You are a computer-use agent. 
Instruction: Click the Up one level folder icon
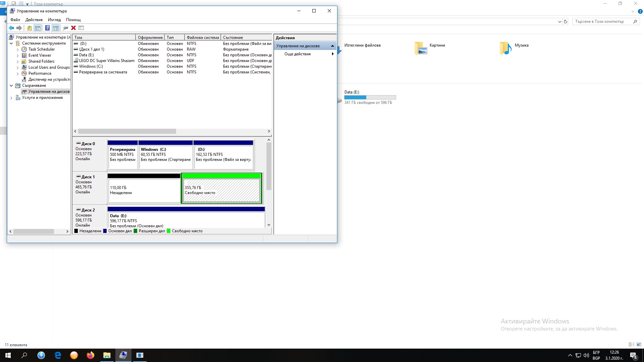(30, 28)
